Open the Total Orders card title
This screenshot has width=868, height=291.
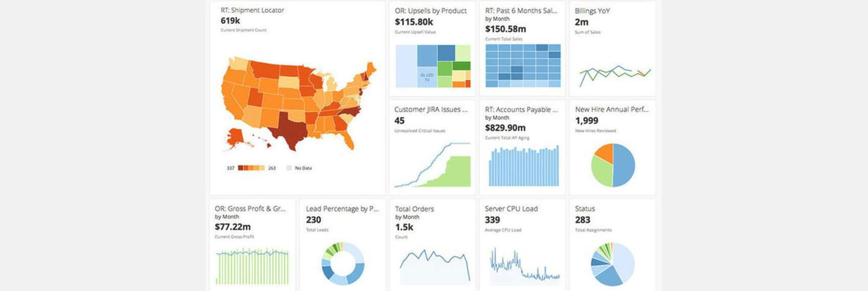click(x=414, y=209)
